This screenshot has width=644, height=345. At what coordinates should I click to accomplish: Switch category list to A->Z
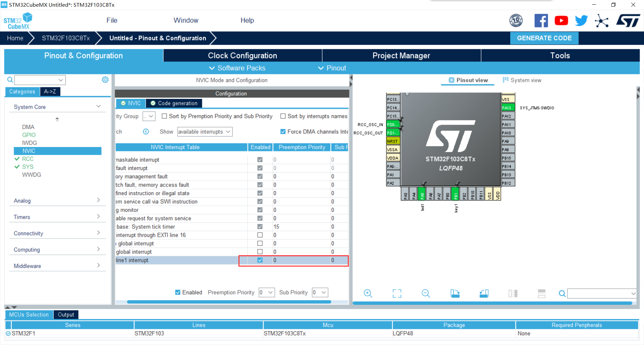pyautogui.click(x=50, y=91)
